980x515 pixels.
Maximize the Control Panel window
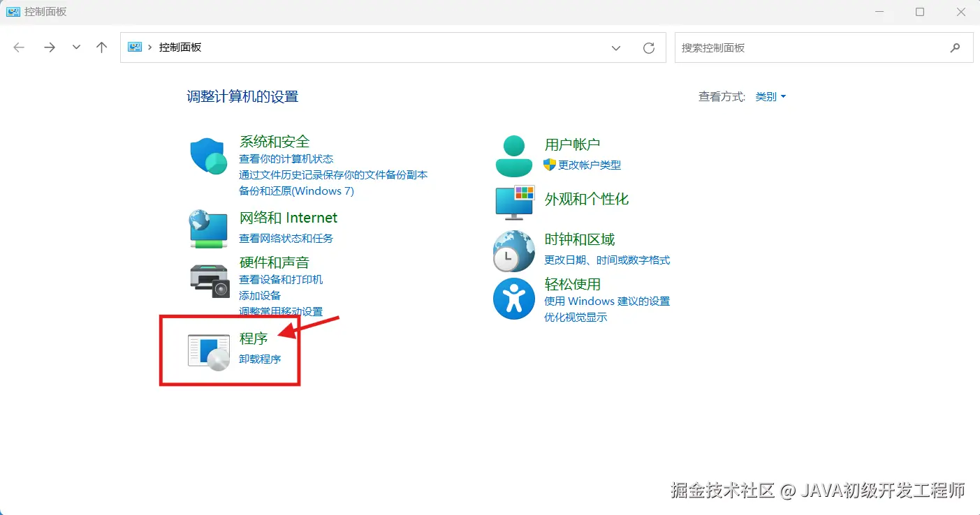coord(920,12)
